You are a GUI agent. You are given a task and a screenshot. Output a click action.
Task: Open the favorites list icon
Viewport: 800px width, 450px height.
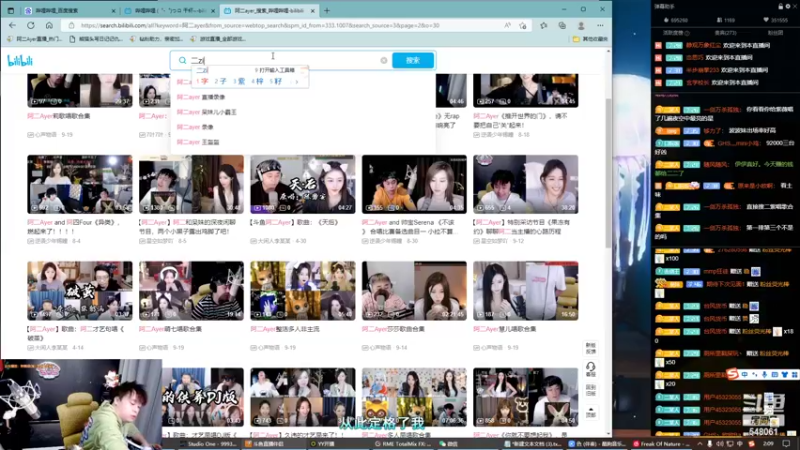(543, 25)
